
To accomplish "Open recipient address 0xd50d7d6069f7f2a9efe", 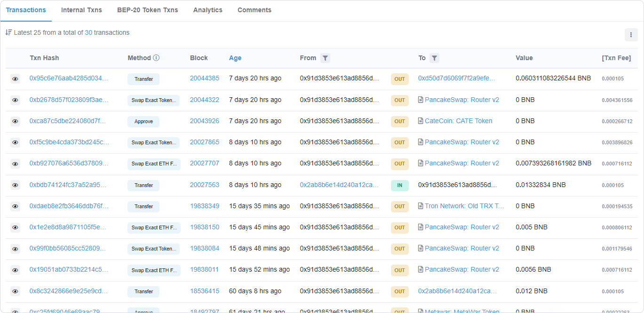I will tap(457, 78).
